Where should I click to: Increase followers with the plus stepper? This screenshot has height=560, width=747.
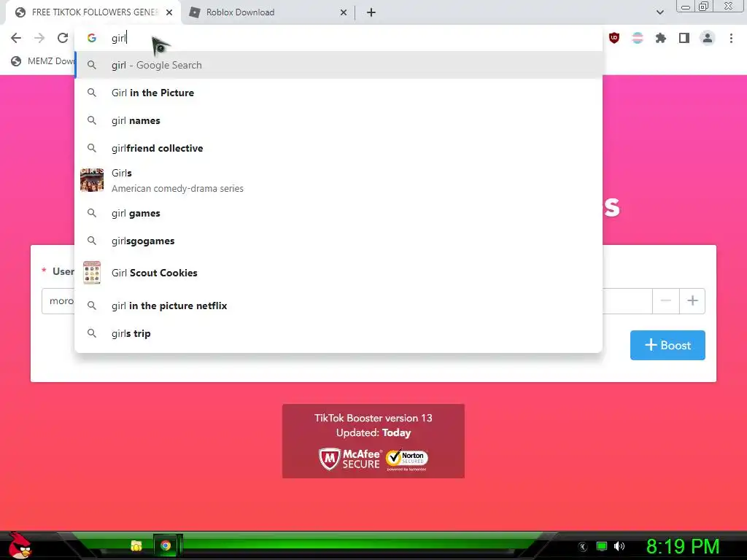tap(692, 300)
